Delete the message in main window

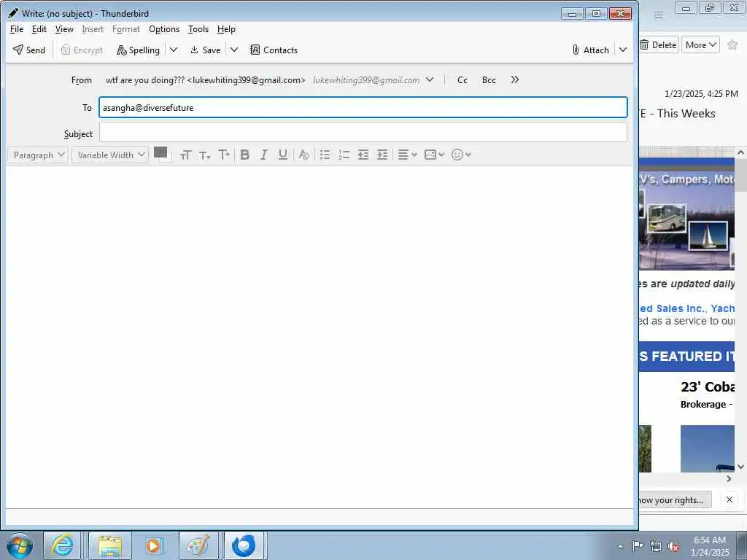pyautogui.click(x=659, y=44)
